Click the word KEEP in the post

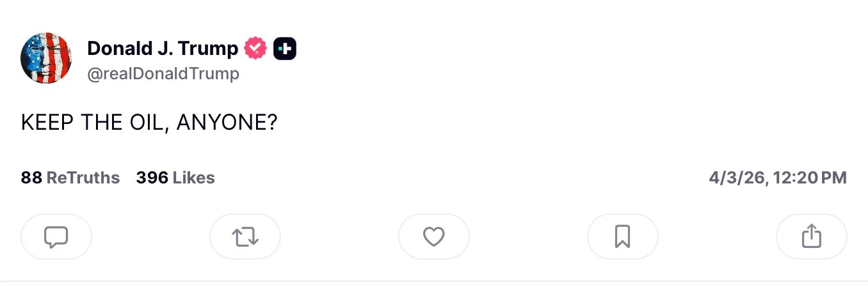point(47,123)
